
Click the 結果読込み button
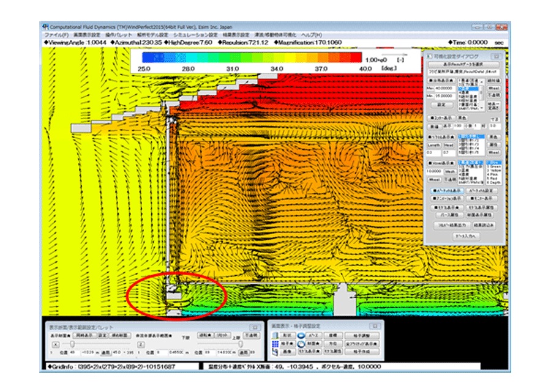click(484, 225)
